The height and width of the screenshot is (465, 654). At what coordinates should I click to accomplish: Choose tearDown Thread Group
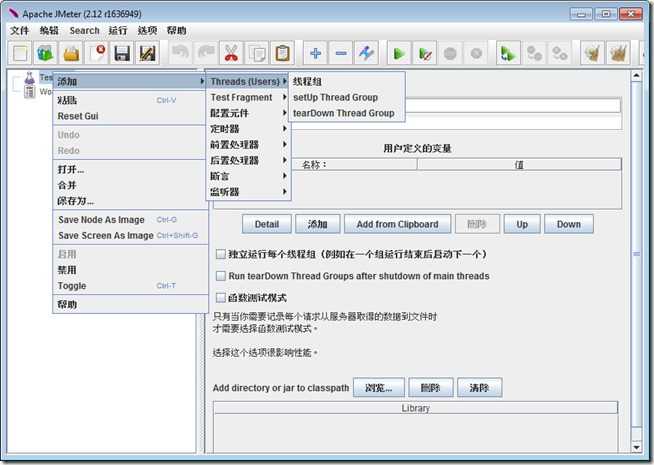347,113
